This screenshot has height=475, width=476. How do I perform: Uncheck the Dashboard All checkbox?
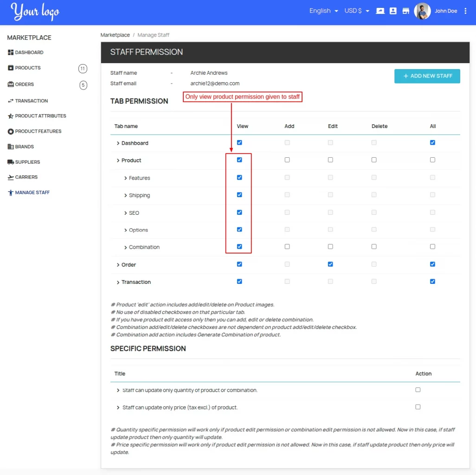click(x=432, y=142)
